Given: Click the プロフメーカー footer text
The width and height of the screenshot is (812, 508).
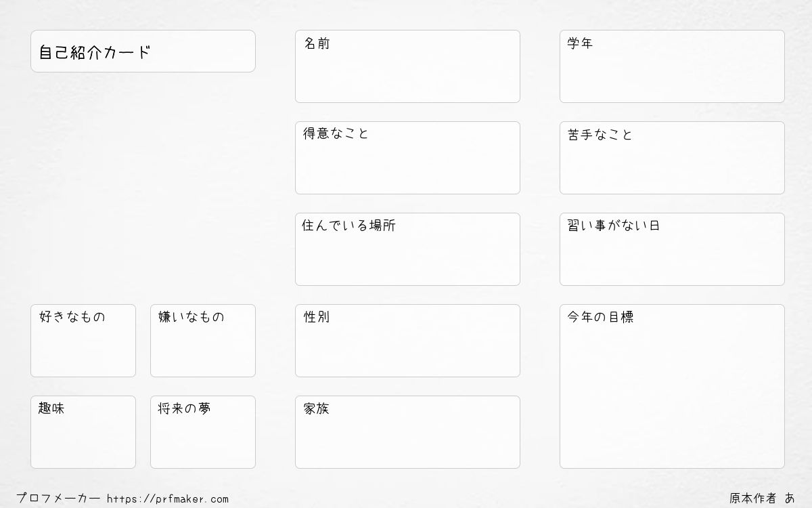Looking at the screenshot, I should pyautogui.click(x=59, y=499).
